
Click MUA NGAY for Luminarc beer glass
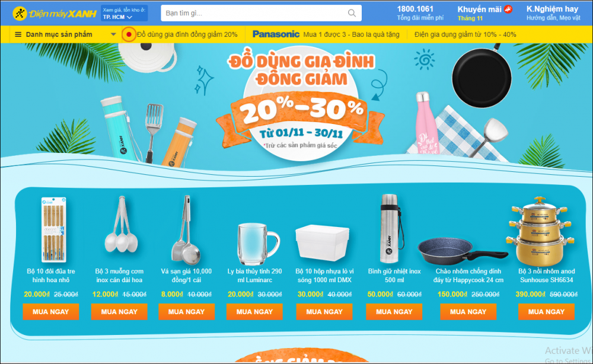click(x=254, y=312)
